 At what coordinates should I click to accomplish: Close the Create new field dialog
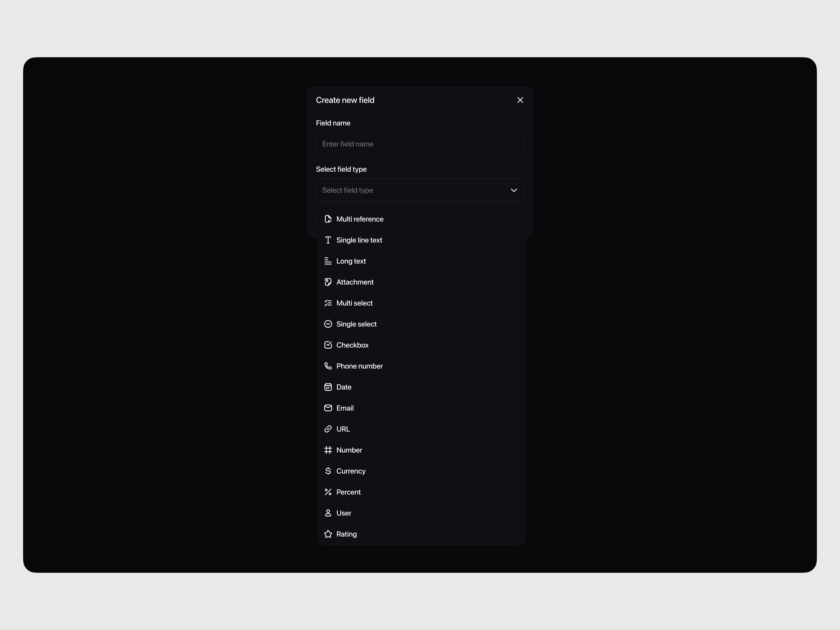(x=520, y=100)
